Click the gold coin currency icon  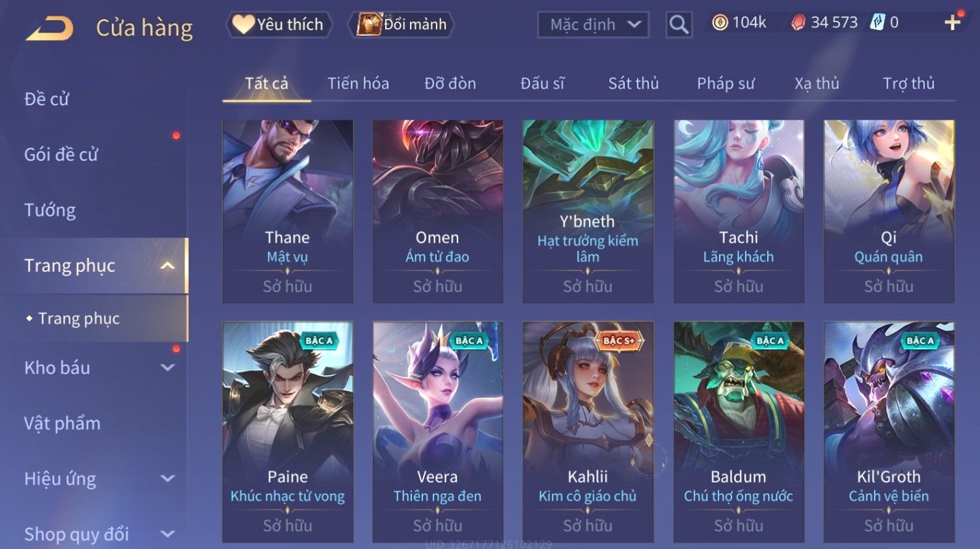tap(720, 23)
